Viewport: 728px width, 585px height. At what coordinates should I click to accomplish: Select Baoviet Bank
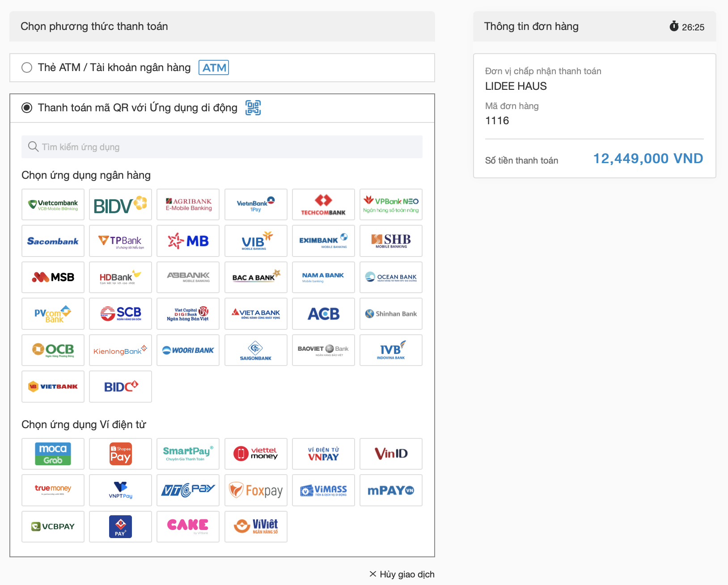[323, 350]
